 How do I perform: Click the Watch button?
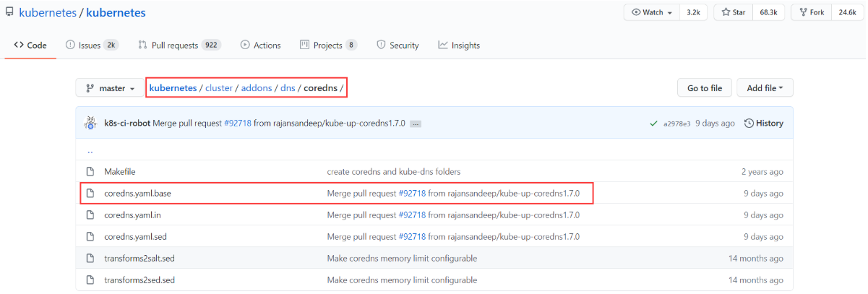point(652,12)
